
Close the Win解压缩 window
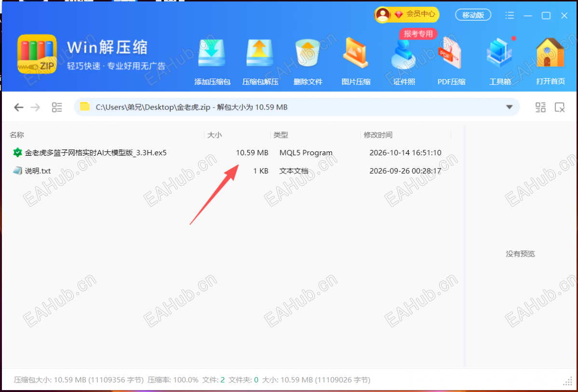click(x=564, y=15)
